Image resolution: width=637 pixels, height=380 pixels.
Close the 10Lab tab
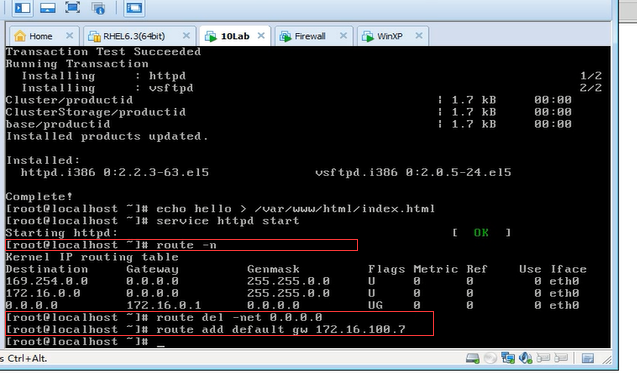click(261, 36)
